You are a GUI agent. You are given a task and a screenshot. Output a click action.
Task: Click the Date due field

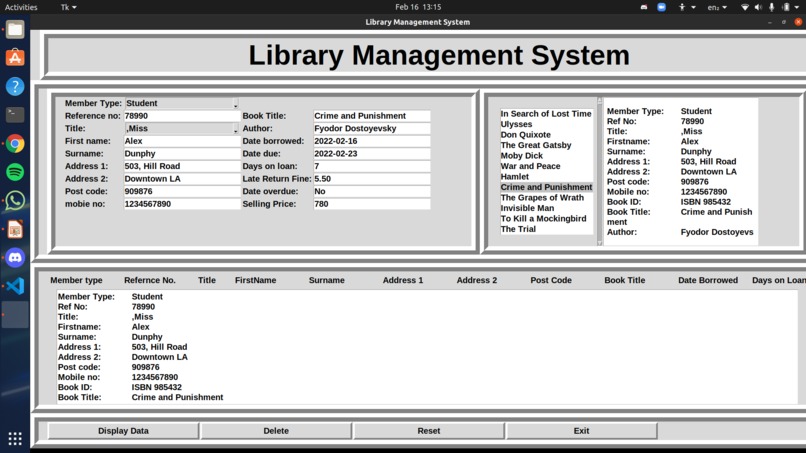[x=372, y=154]
